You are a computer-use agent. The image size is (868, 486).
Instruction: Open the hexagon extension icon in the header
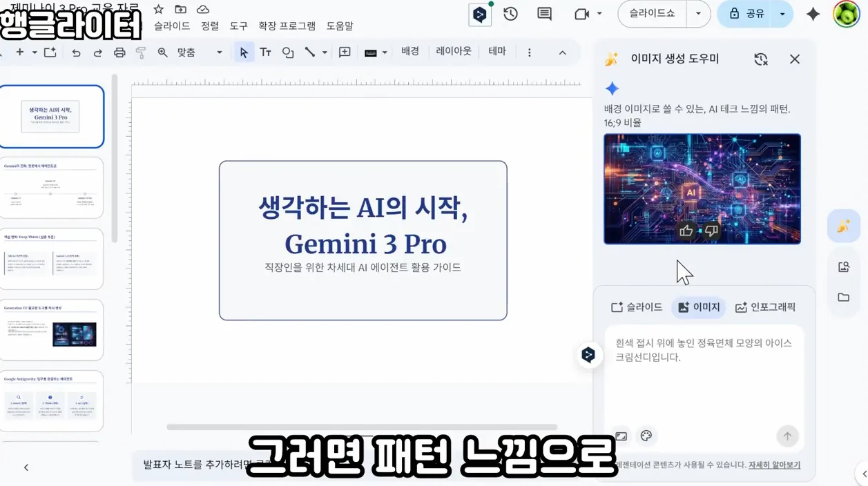480,14
